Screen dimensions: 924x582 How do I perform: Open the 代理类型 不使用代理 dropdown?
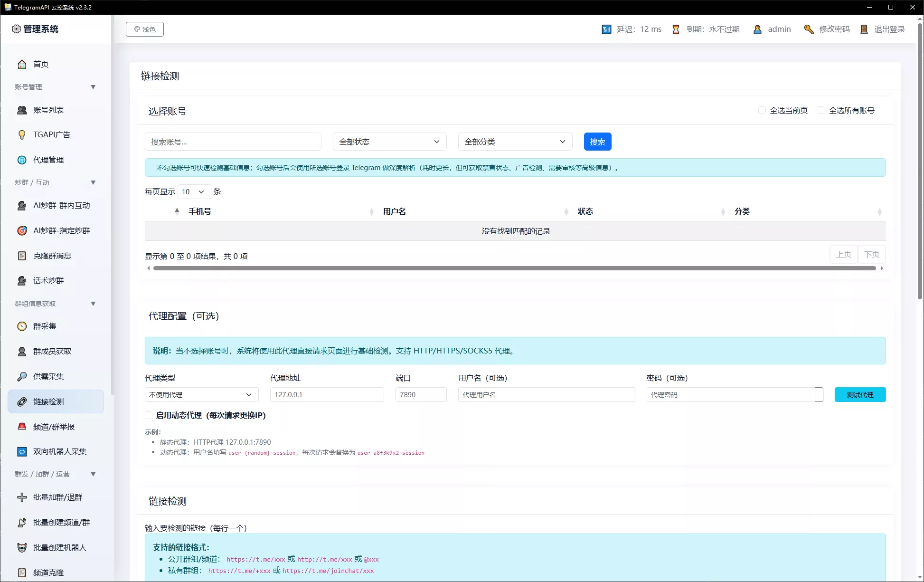click(201, 395)
